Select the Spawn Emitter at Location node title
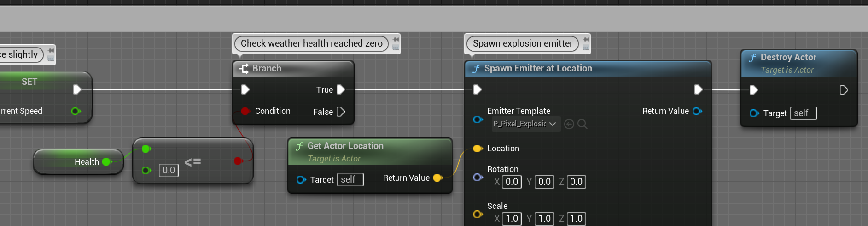 (x=538, y=68)
